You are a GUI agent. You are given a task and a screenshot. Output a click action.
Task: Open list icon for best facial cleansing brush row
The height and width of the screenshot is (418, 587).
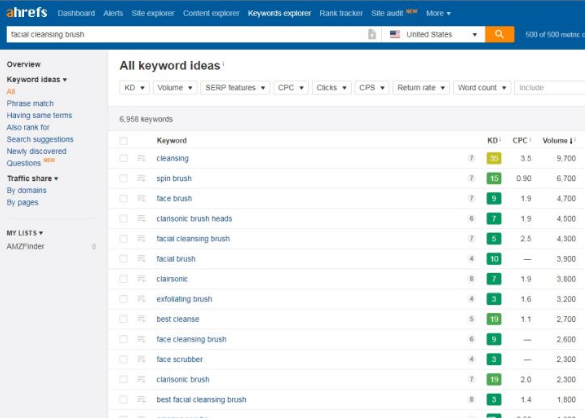pos(141,400)
